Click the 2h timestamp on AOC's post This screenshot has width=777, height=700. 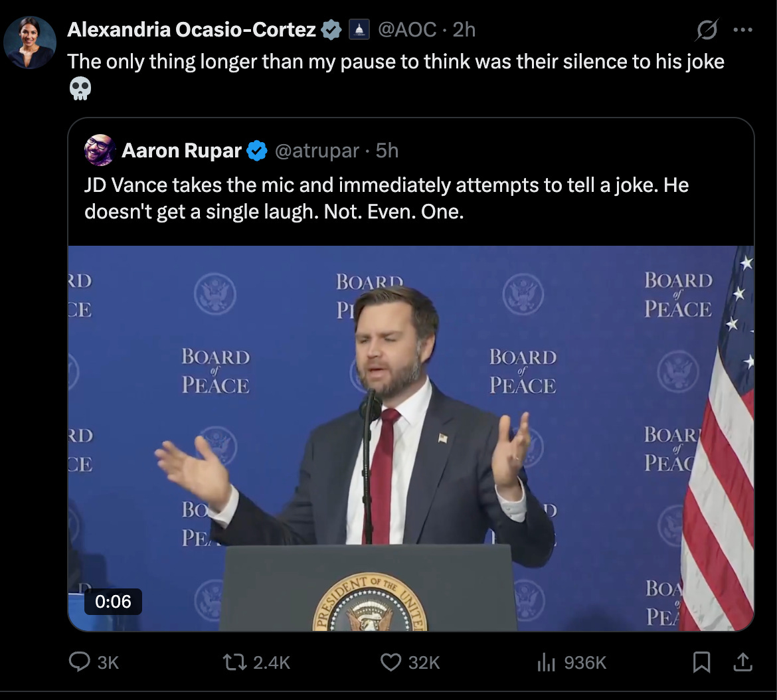[x=461, y=29]
